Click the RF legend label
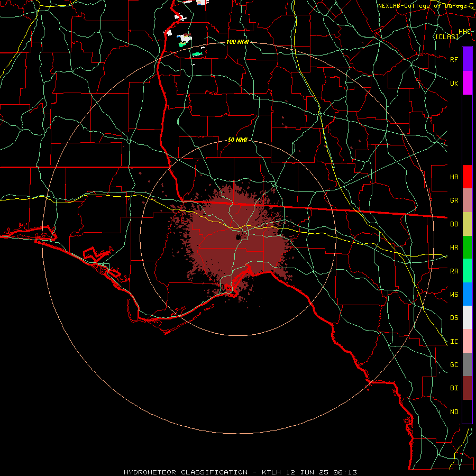The width and height of the screenshot is (476, 476). pos(454,59)
